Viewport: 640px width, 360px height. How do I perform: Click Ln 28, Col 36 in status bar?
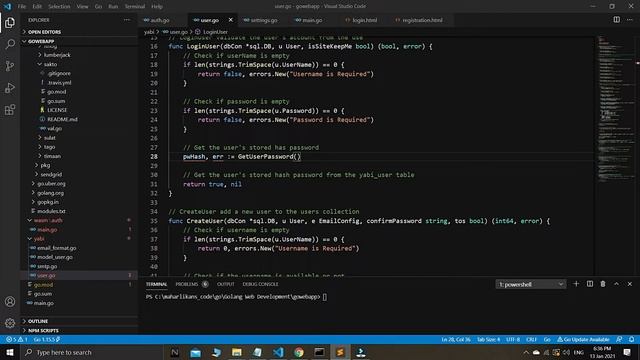point(456,339)
